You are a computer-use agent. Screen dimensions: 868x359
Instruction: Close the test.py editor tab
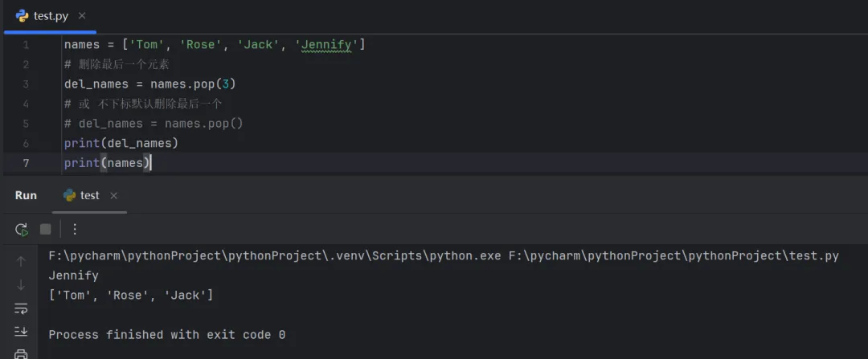[x=82, y=15]
